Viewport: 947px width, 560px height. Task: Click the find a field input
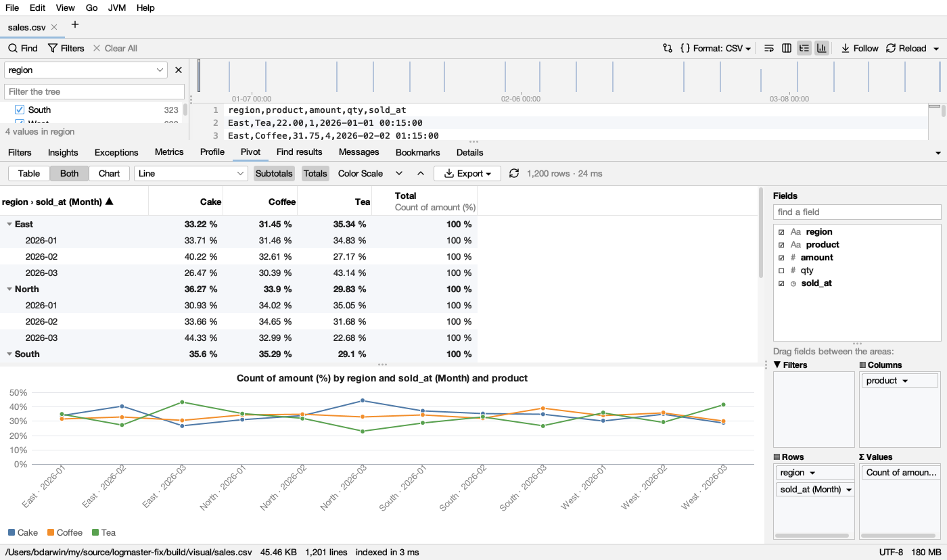click(x=857, y=212)
